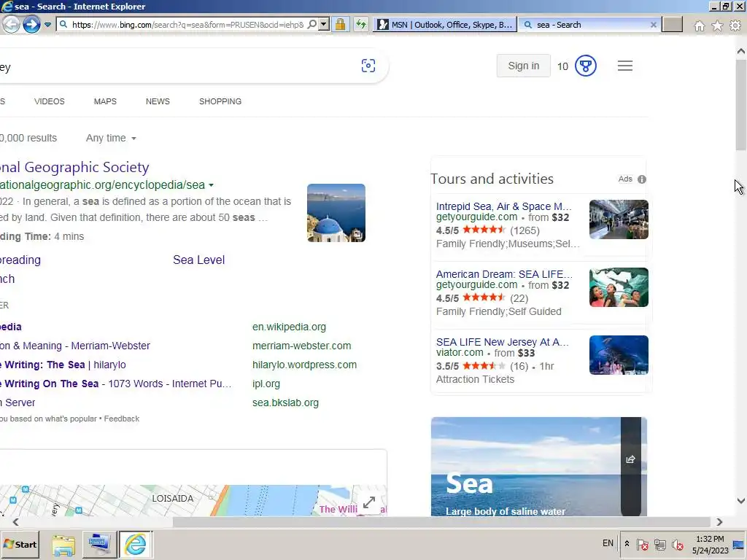Click the American Dream aquarium thumbnail

click(619, 287)
